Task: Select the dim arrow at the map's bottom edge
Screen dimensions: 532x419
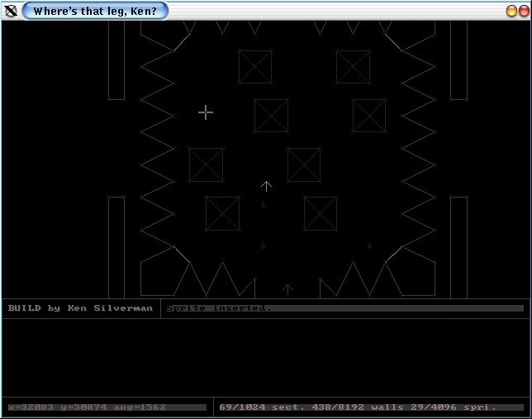Action: point(287,289)
